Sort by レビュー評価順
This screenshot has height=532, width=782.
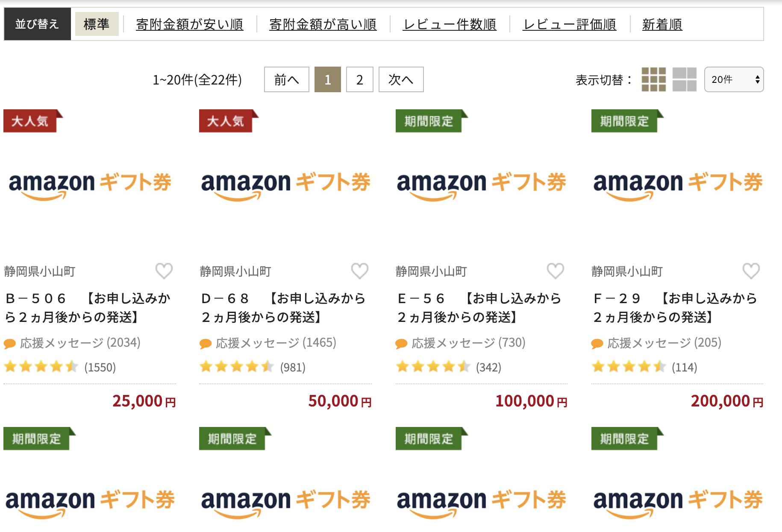click(570, 24)
